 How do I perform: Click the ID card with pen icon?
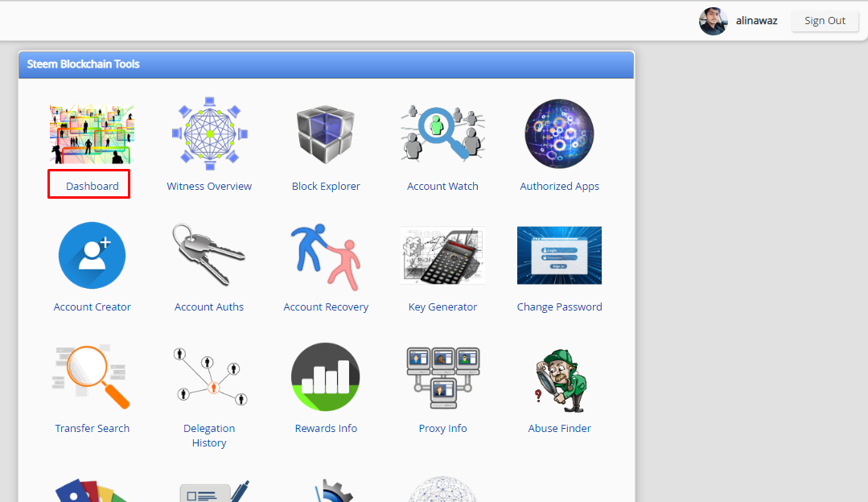(x=215, y=491)
